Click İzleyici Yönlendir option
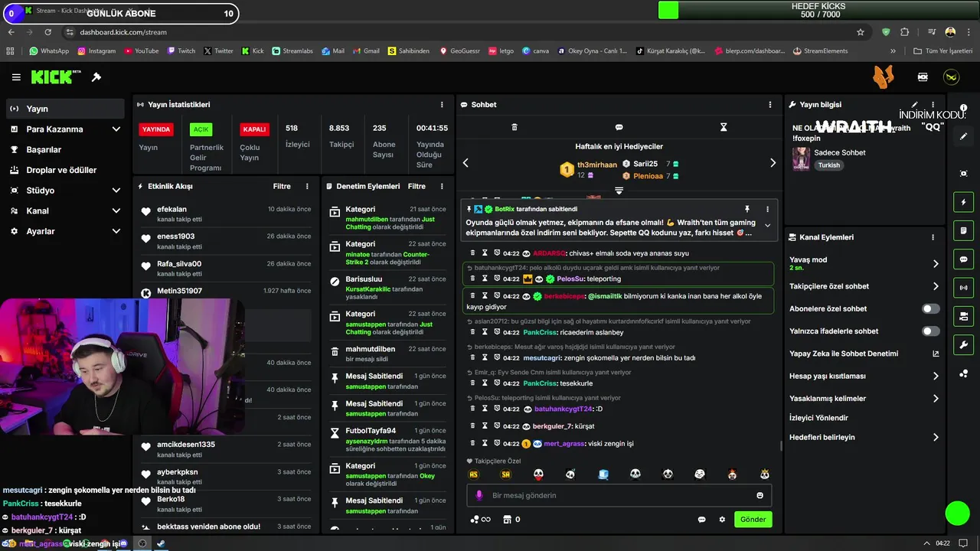 click(819, 418)
